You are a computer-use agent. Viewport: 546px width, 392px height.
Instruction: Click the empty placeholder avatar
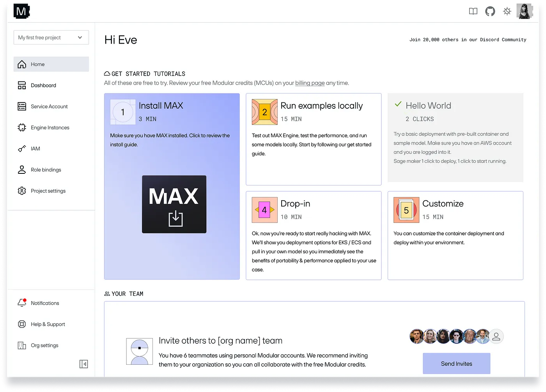[x=496, y=336]
